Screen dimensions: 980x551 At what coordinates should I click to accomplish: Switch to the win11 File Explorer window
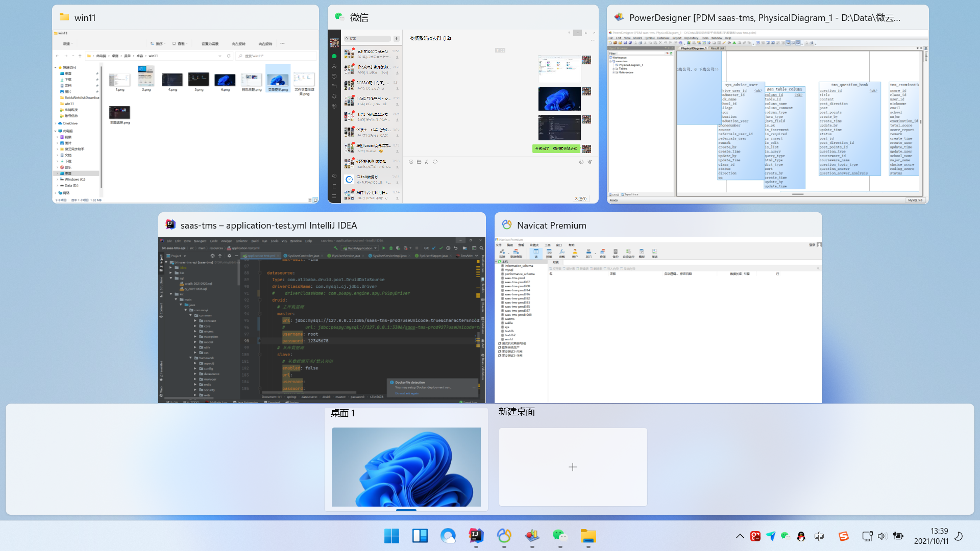click(x=185, y=104)
